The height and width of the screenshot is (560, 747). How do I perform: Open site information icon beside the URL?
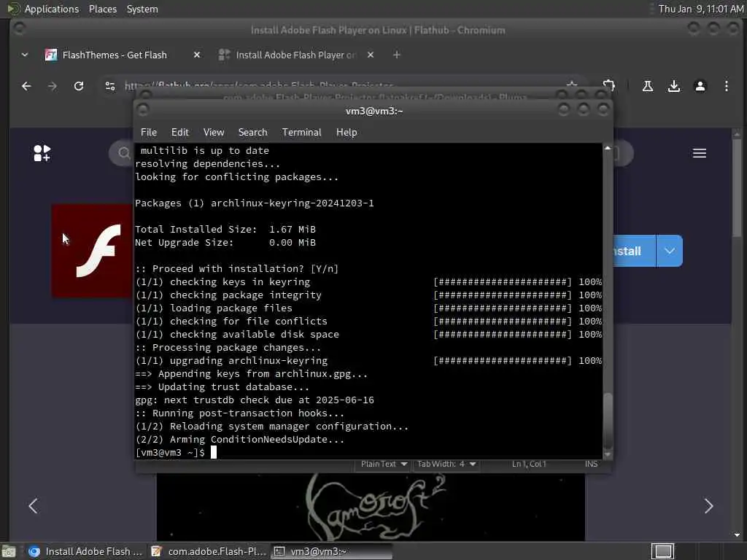click(x=110, y=86)
